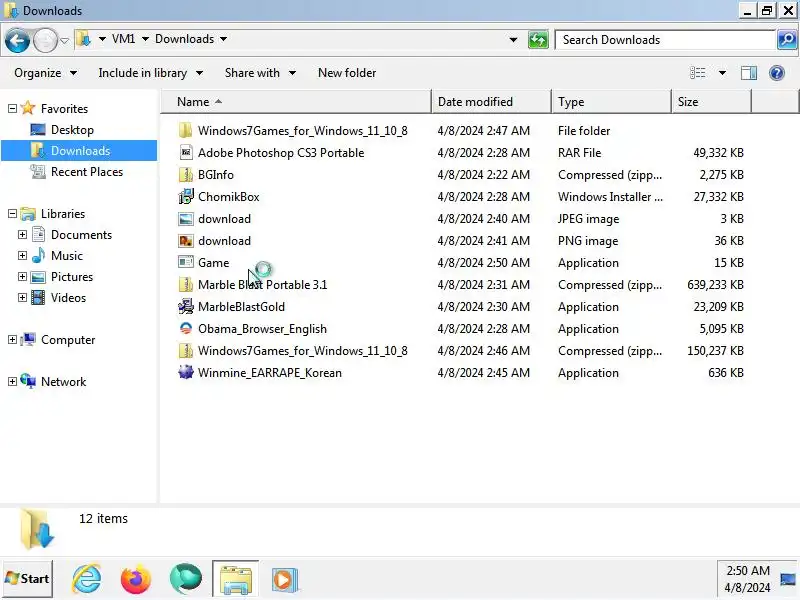800x600 pixels.
Task: Open the dropdown arrow after Downloads breadcrumb
Action: click(x=223, y=39)
